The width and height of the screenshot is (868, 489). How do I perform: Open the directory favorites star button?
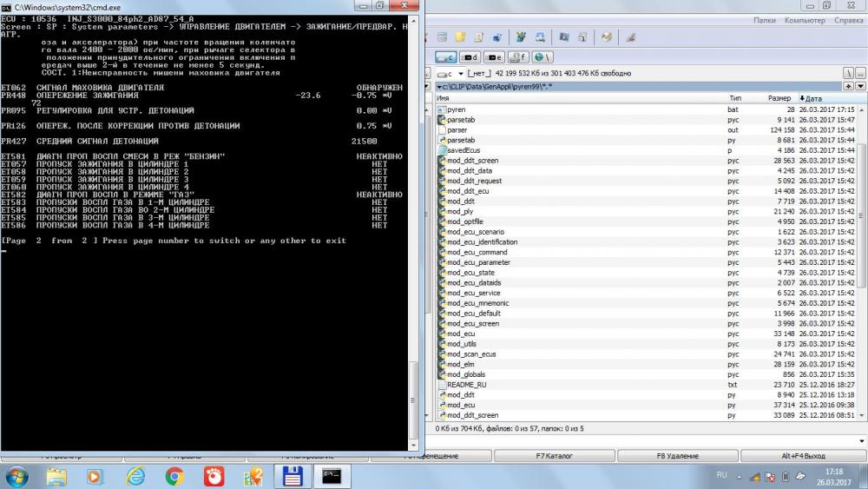(849, 86)
